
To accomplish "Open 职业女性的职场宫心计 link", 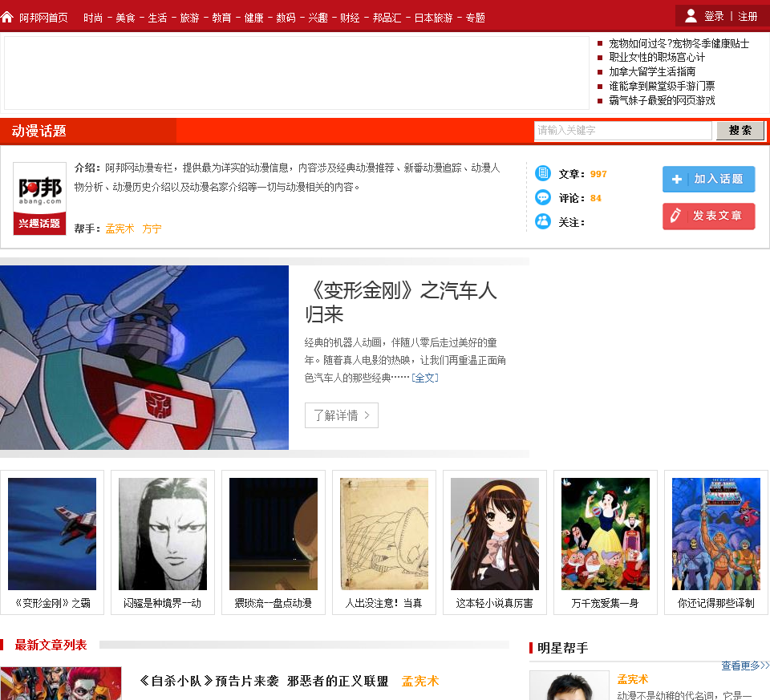I will 657,58.
